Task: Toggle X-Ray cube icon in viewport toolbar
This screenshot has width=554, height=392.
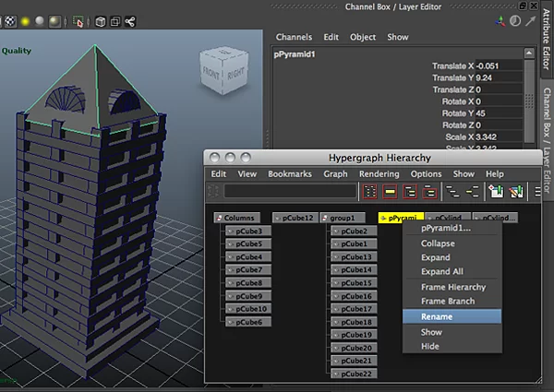Action: [101, 22]
